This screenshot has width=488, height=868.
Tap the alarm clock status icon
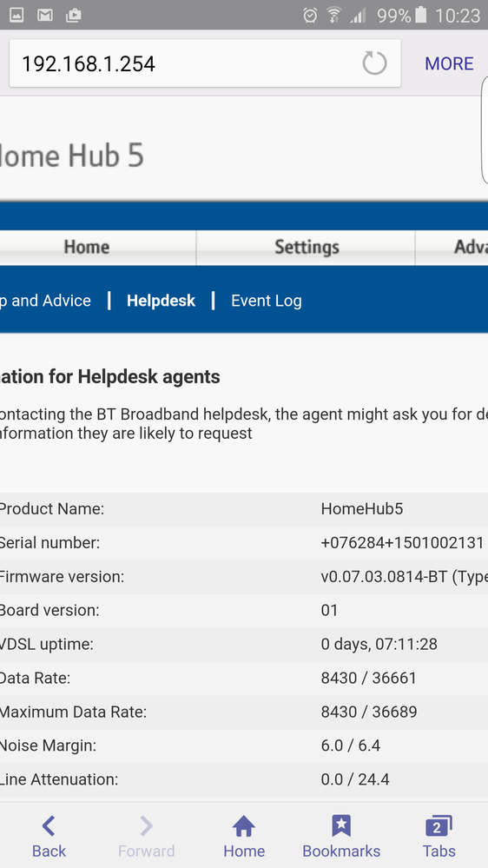click(310, 16)
